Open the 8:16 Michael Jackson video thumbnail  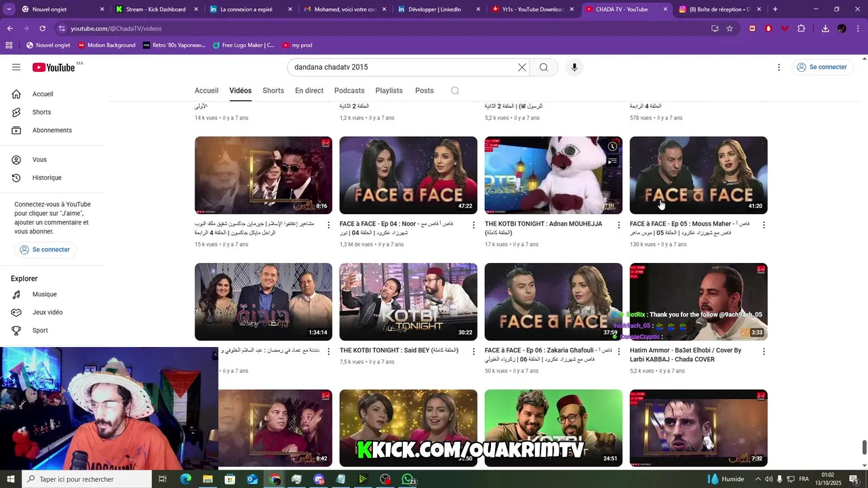[x=263, y=176]
